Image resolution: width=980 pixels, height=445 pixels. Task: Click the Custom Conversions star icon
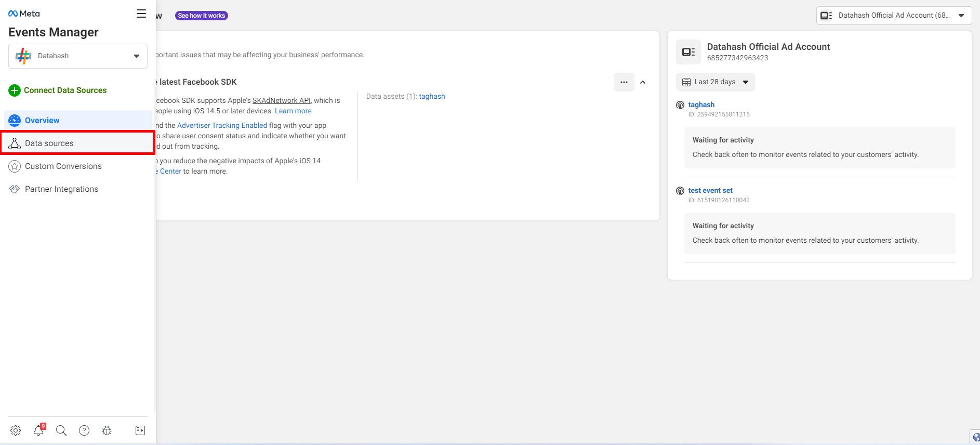tap(15, 166)
